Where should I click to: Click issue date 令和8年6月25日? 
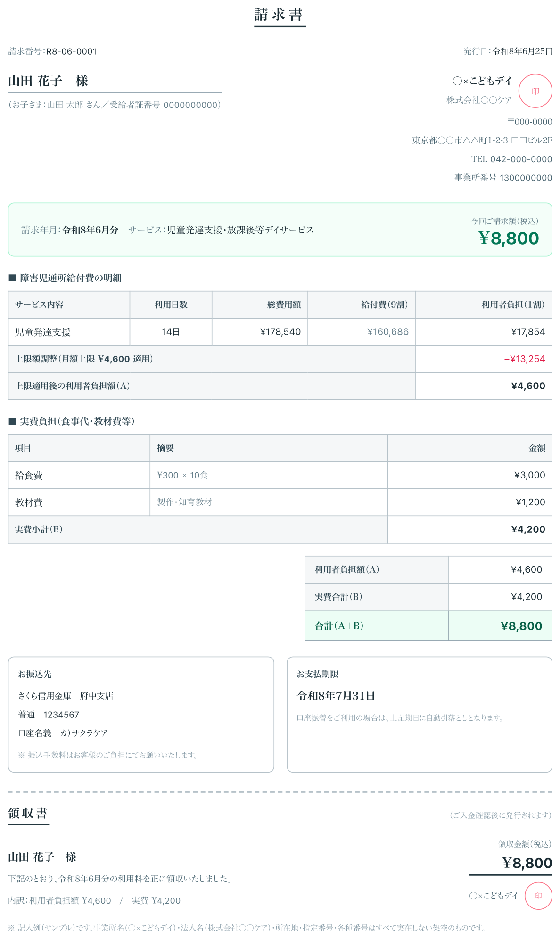coord(522,51)
